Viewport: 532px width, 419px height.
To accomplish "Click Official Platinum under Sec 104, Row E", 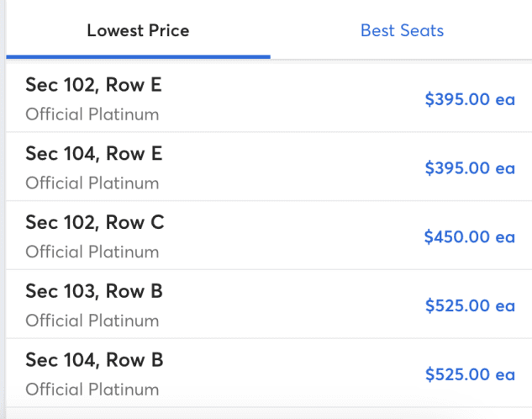I will 92,183.
